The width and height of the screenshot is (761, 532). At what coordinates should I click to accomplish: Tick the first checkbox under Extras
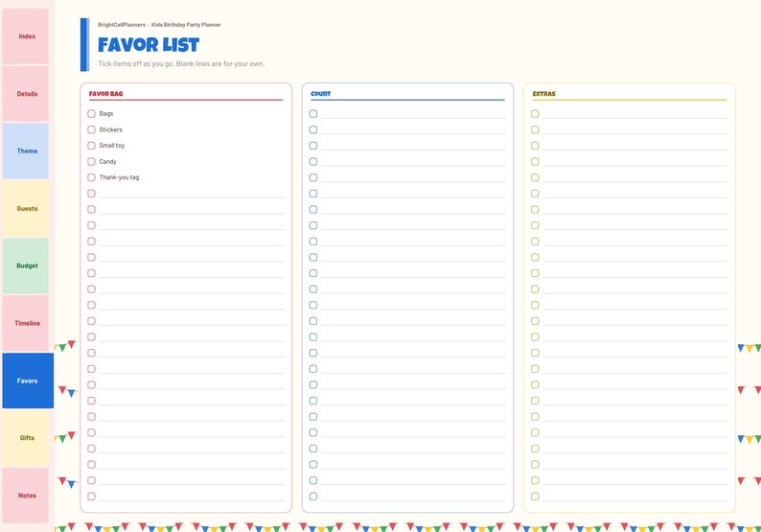tap(535, 113)
